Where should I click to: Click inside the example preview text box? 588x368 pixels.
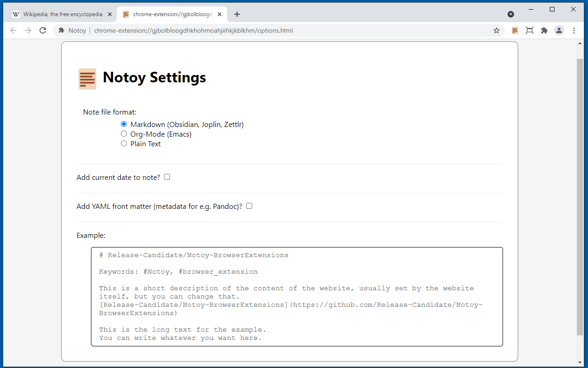[x=297, y=297]
